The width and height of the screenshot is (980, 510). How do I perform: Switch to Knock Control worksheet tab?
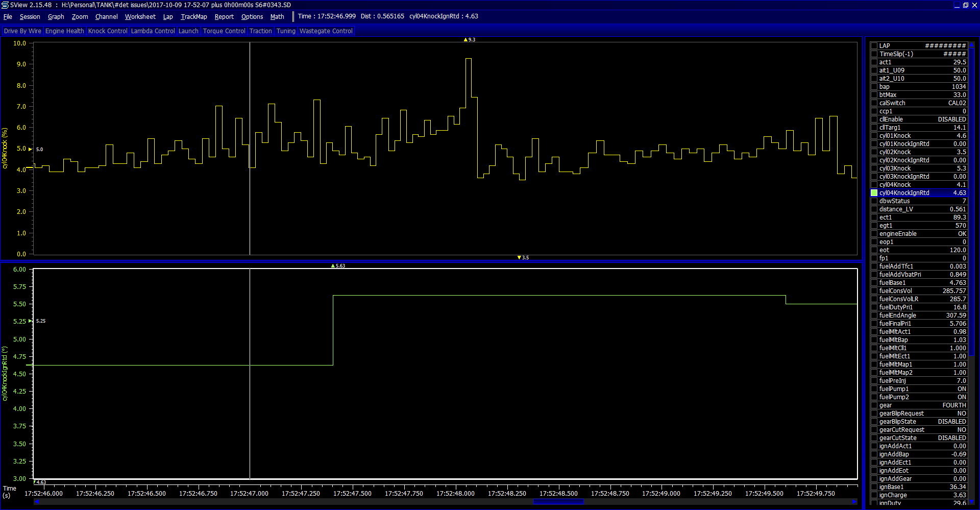tap(108, 31)
